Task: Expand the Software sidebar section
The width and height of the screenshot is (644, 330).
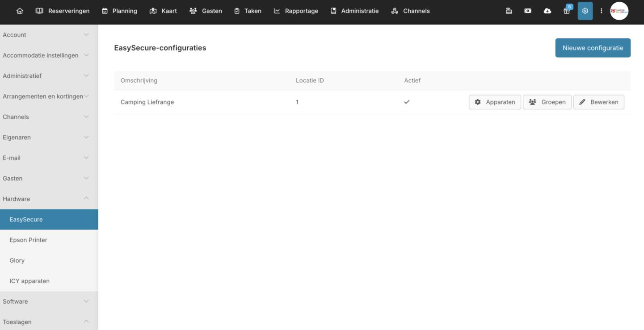Action: [46, 301]
